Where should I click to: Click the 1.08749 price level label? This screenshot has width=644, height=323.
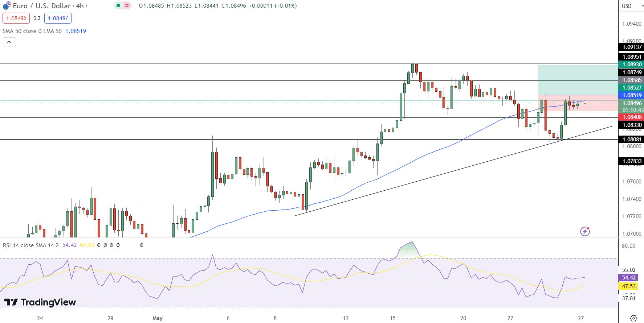(x=631, y=73)
